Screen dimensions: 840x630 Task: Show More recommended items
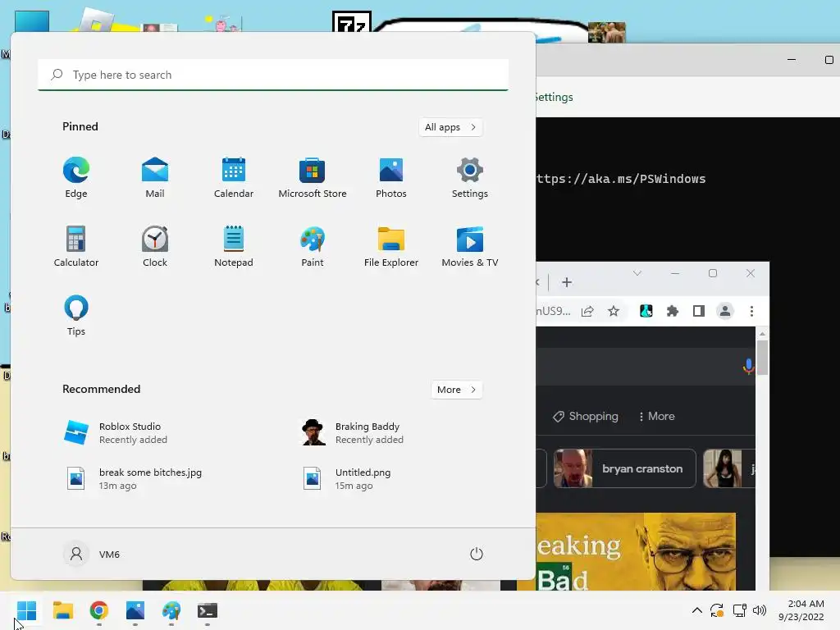[456, 390]
